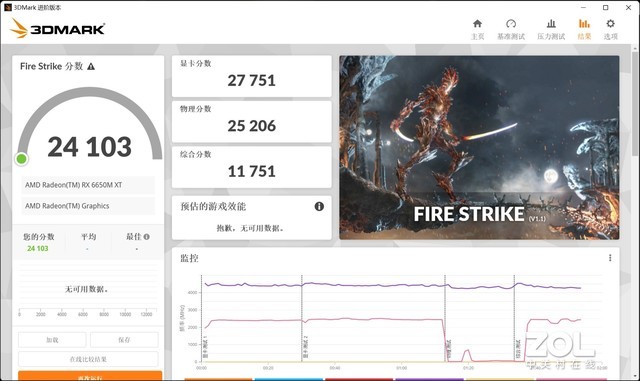640x381 pixels.
Task: Click the physics score value 25 206
Action: tap(251, 126)
